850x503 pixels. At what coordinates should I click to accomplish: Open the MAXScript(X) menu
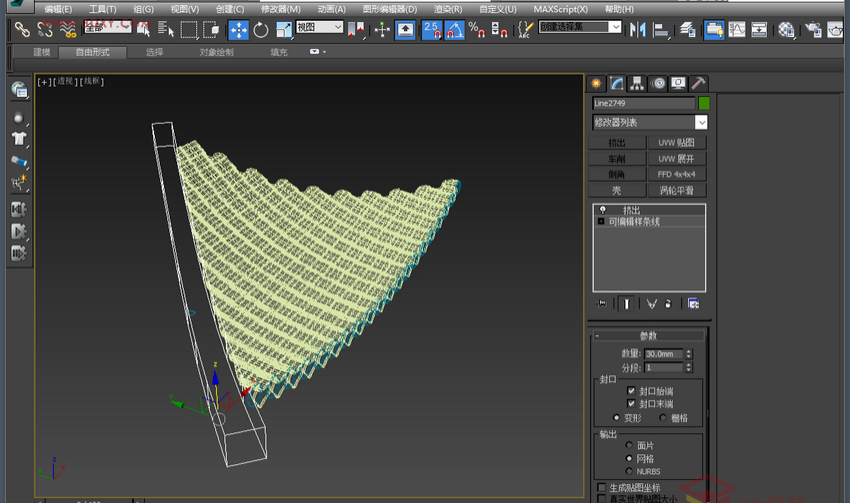coord(560,9)
